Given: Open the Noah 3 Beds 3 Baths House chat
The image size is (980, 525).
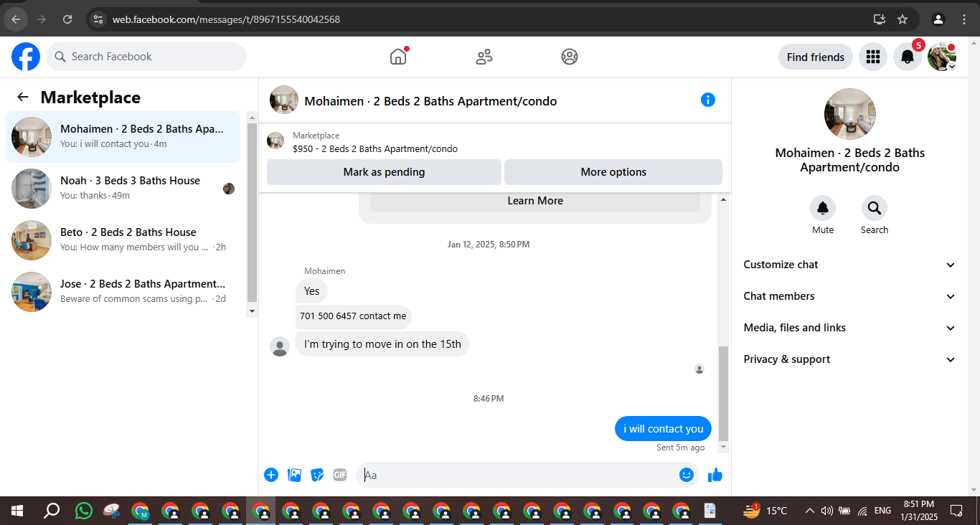Looking at the screenshot, I should [123, 189].
